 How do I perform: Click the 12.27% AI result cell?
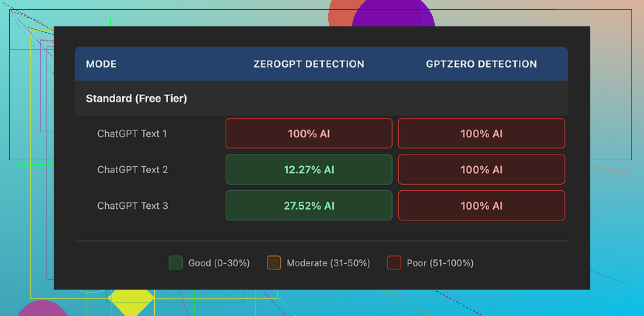click(309, 170)
